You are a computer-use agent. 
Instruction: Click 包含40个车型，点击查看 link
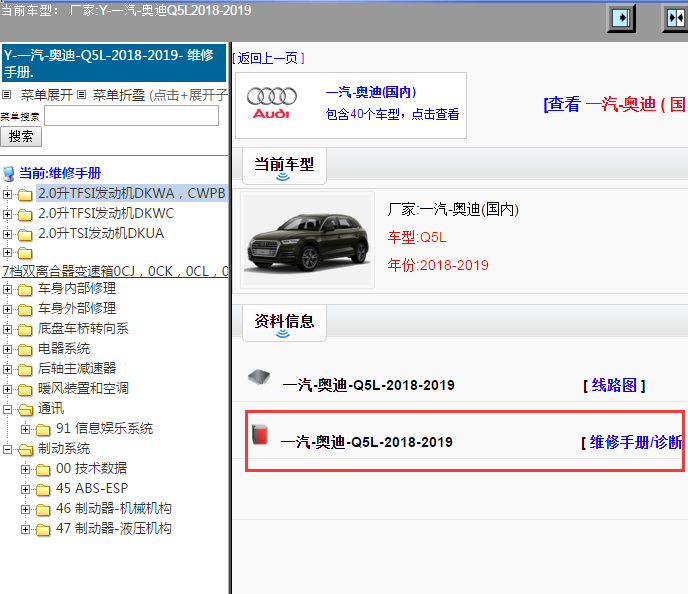click(392, 115)
